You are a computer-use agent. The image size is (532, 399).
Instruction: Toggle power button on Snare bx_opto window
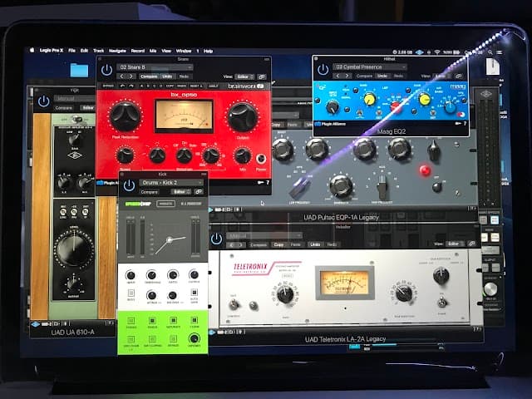(106, 70)
